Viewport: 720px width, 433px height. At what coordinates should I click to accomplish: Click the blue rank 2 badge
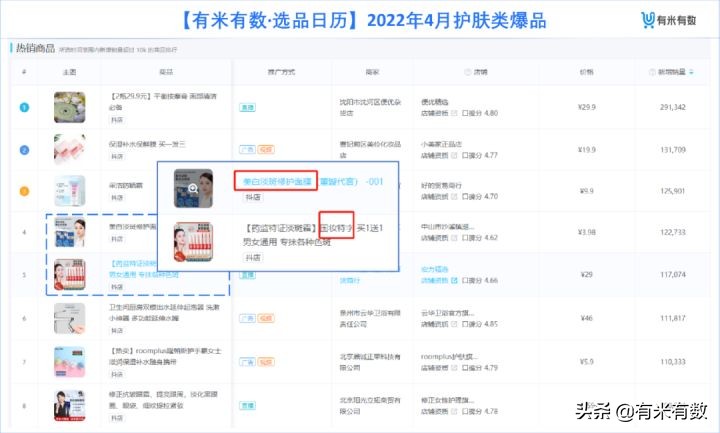24,150
